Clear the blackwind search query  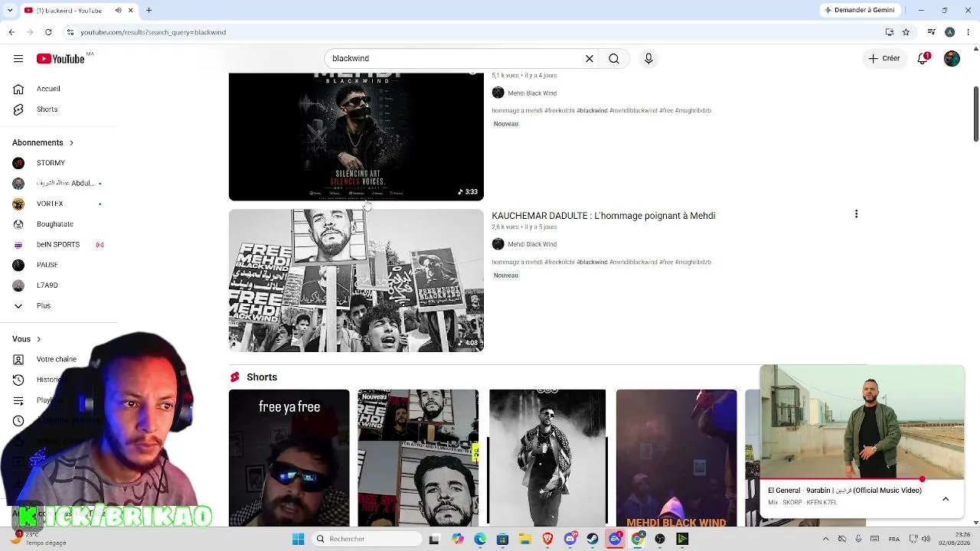(590, 59)
